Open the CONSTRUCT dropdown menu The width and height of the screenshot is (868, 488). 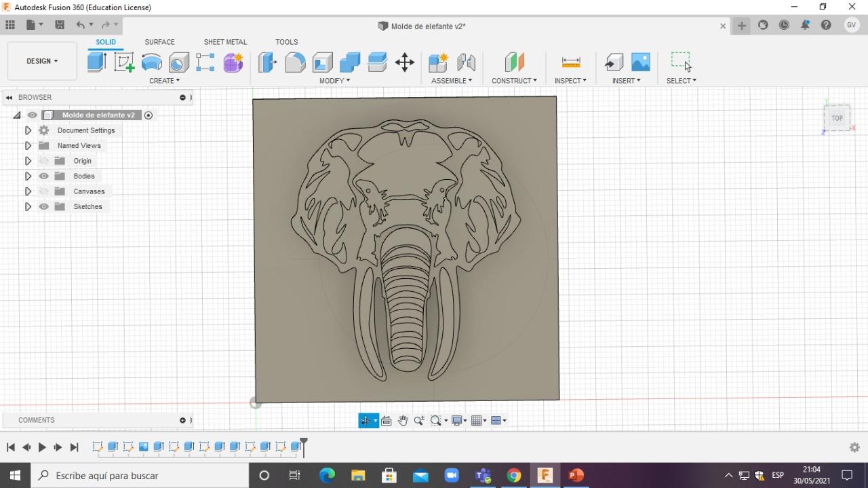(x=515, y=81)
